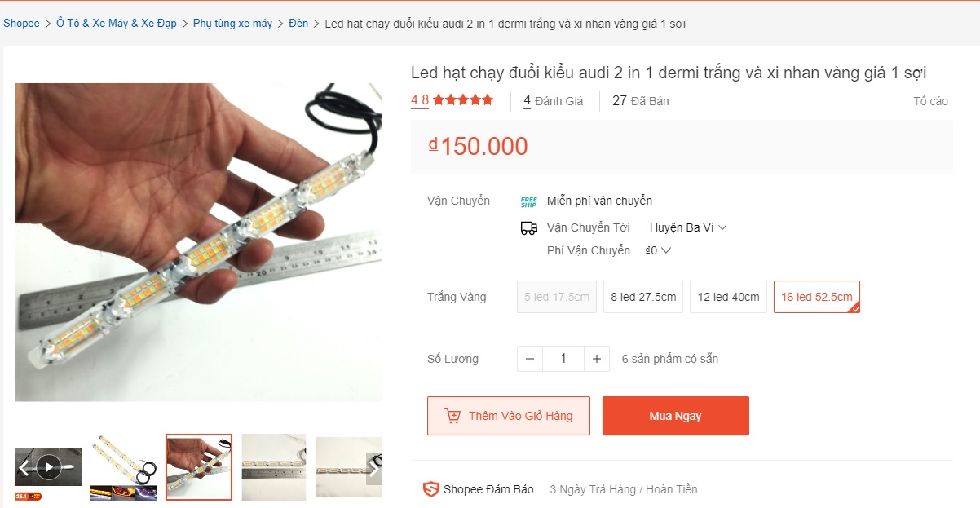Select the 8 led 27.5cm variant
Screen dimensions: 980x508
point(643,297)
